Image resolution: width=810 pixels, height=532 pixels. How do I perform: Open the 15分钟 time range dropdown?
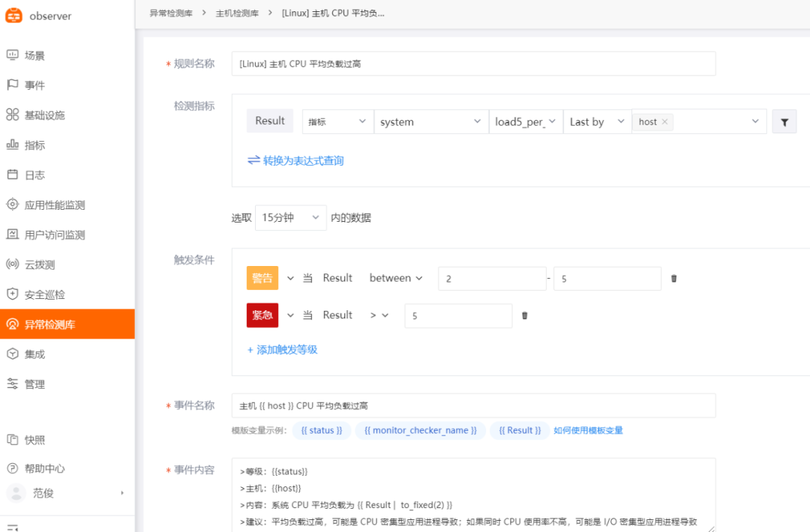290,217
